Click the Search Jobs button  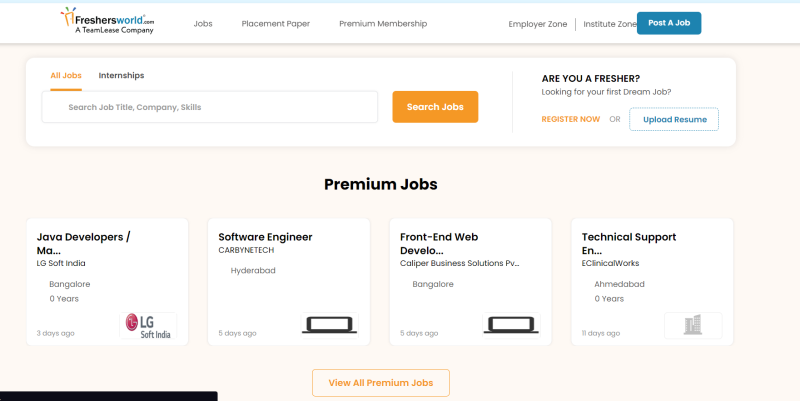pos(435,107)
